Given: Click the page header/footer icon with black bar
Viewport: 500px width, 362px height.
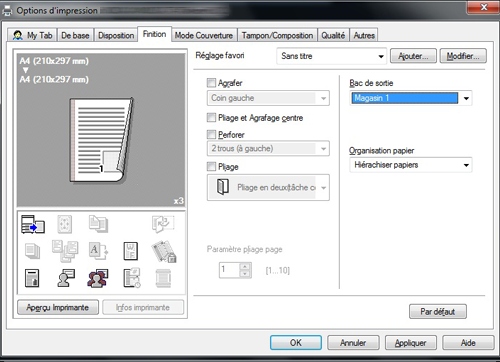Looking at the screenshot, I should pos(32,278).
